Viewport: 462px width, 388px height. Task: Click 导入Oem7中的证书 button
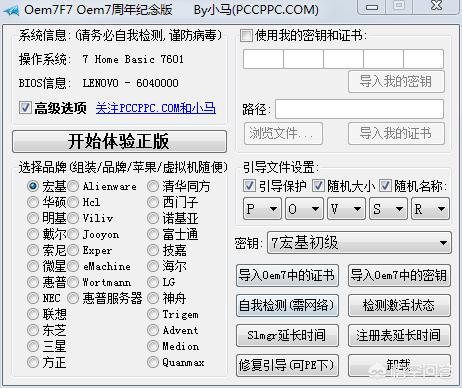(x=287, y=275)
